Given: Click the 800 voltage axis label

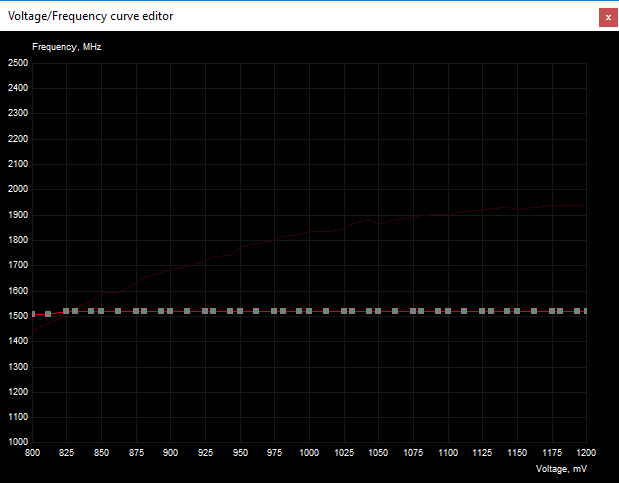Looking at the screenshot, I should [32, 453].
